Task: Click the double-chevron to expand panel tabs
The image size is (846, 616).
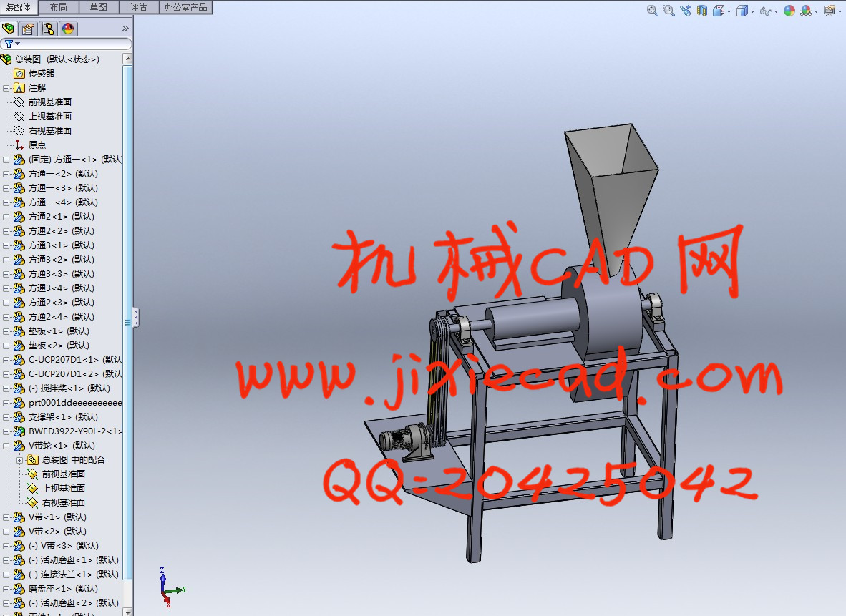Action: click(x=125, y=29)
